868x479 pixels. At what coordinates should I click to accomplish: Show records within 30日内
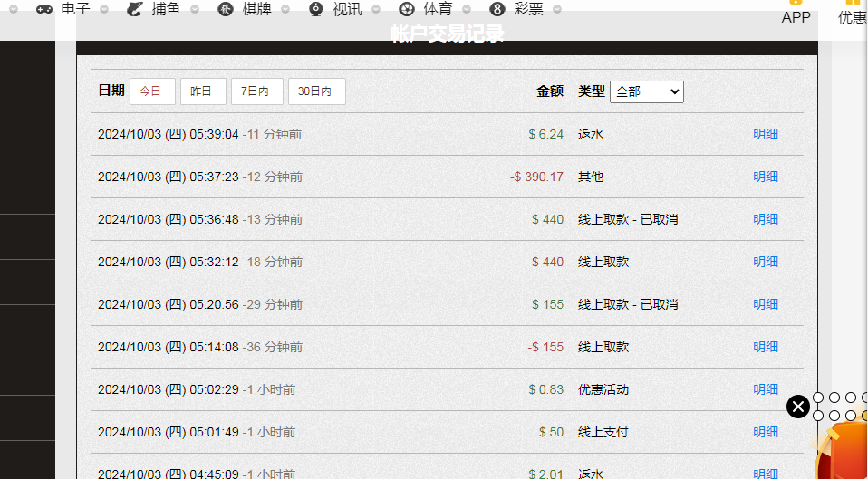[x=316, y=91]
